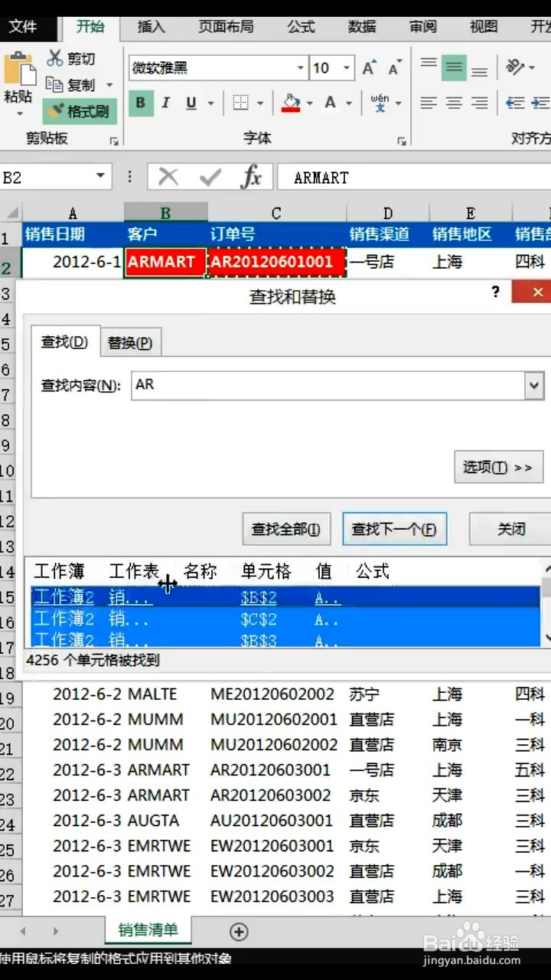
Task: Click the Borders icon
Action: tap(240, 103)
